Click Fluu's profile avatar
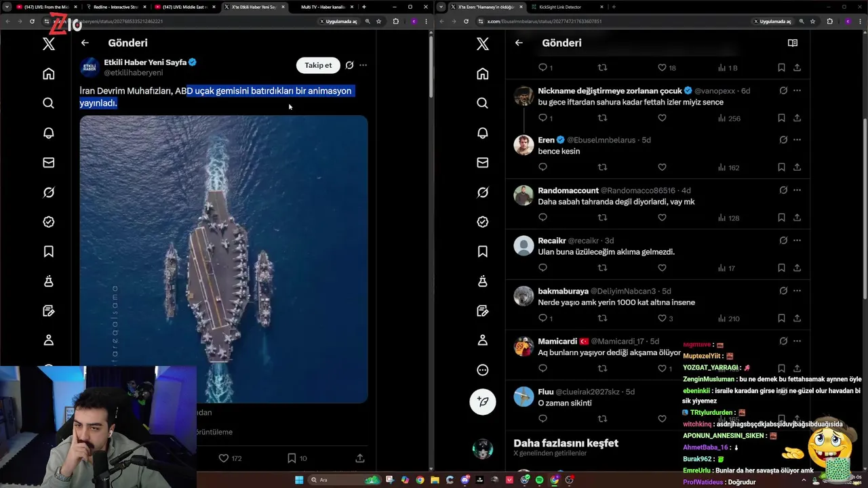 point(524,396)
